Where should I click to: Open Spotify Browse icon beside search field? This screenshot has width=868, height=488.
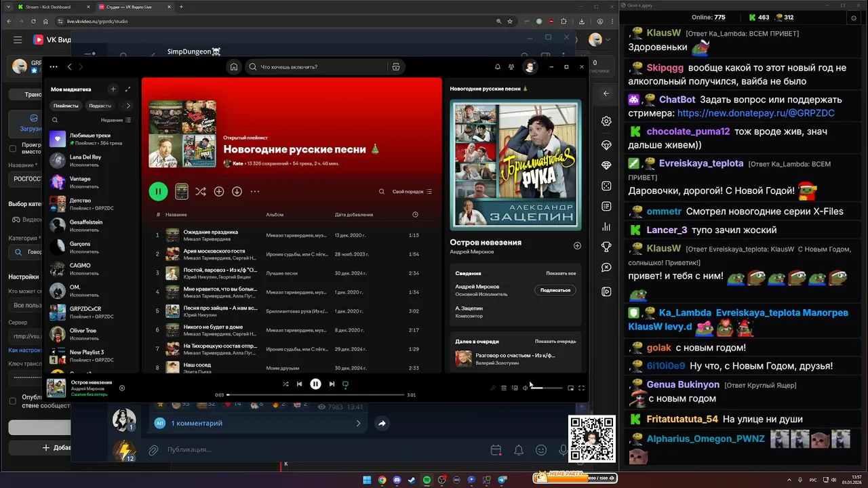(396, 67)
